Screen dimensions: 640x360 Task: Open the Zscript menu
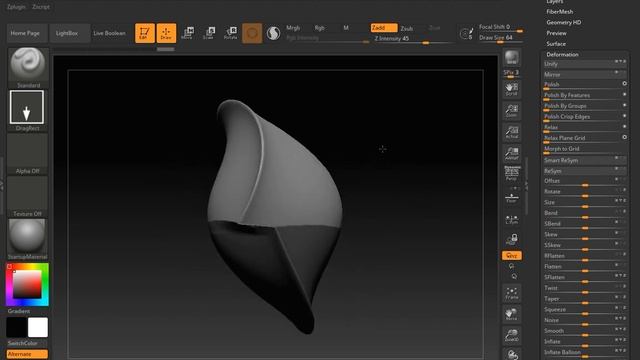(41, 7)
